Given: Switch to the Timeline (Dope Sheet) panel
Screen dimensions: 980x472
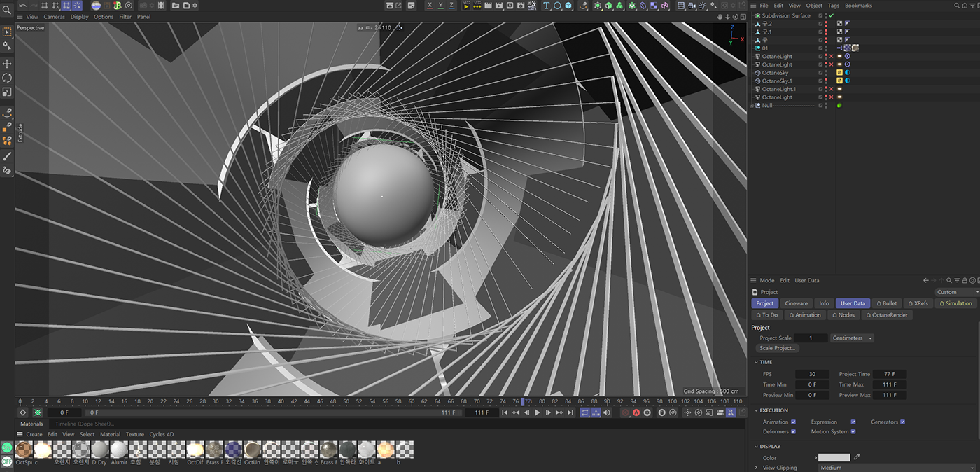Looking at the screenshot, I should (x=85, y=424).
